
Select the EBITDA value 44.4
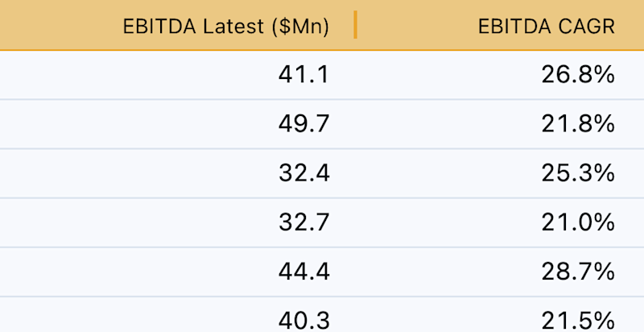click(x=304, y=272)
